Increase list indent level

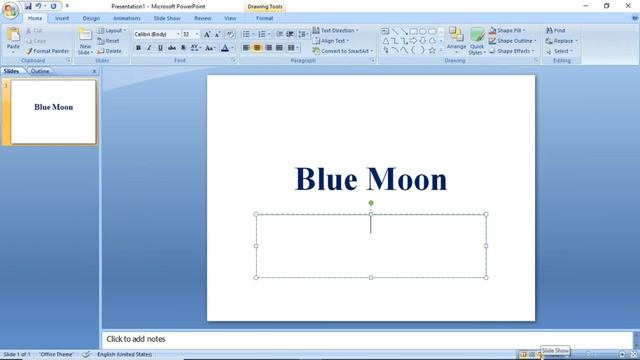[290, 34]
